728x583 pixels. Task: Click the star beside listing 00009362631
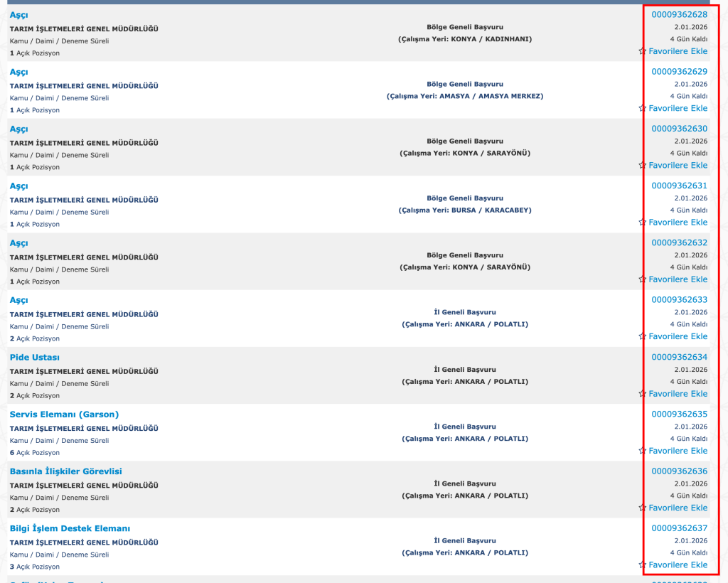642,223
